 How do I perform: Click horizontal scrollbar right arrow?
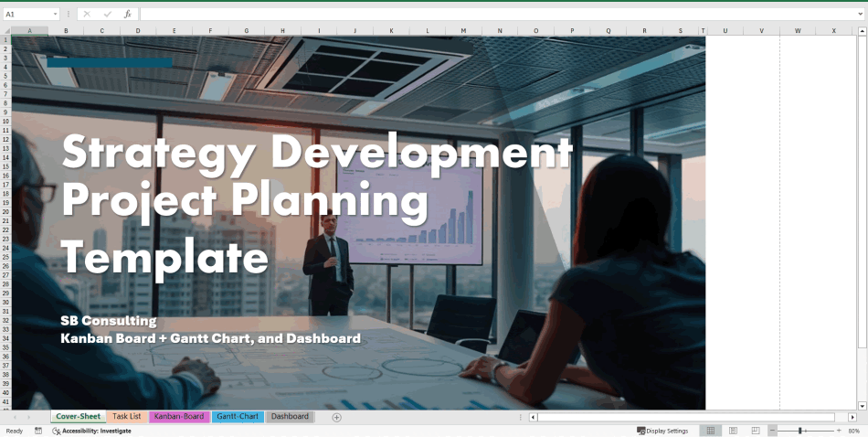852,417
